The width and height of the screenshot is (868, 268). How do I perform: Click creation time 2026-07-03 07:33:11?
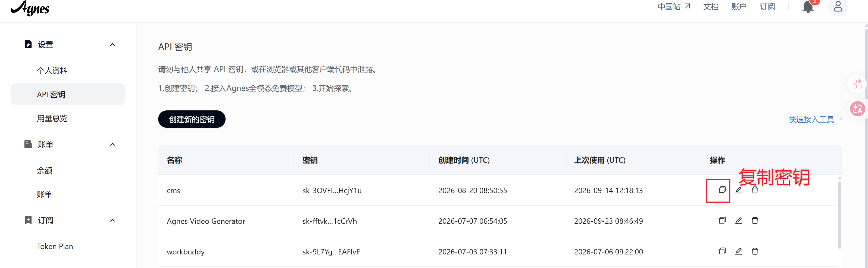tap(472, 252)
